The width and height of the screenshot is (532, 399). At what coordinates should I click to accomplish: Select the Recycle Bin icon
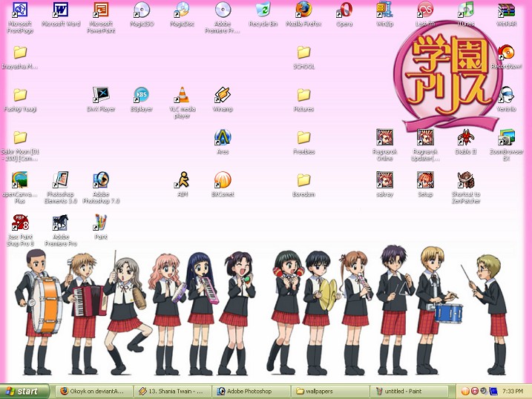[263, 10]
